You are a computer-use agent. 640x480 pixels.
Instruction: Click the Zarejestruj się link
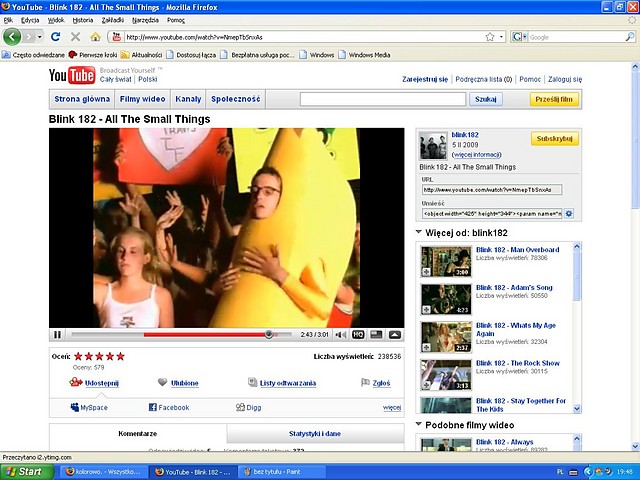[x=425, y=79]
